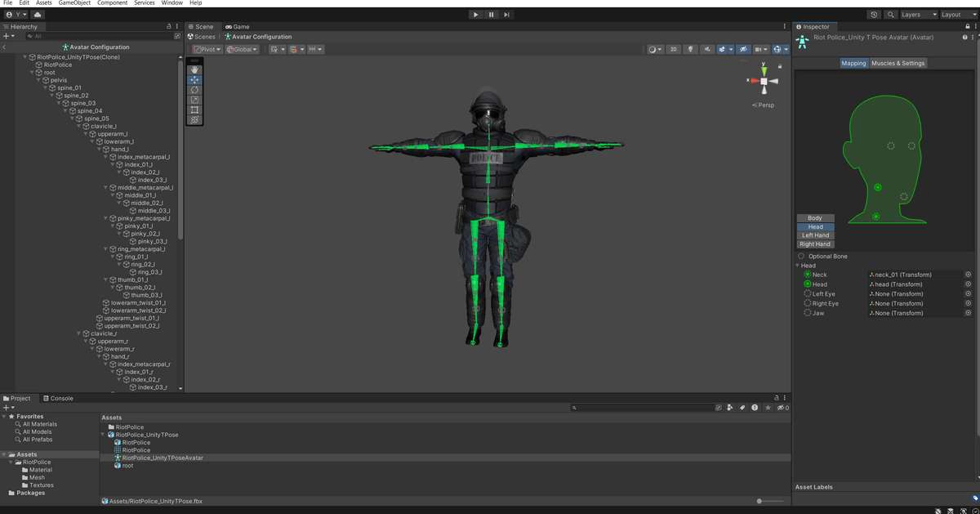Switch to the Game tab
Viewport: 980px width, 514px height.
click(x=237, y=26)
